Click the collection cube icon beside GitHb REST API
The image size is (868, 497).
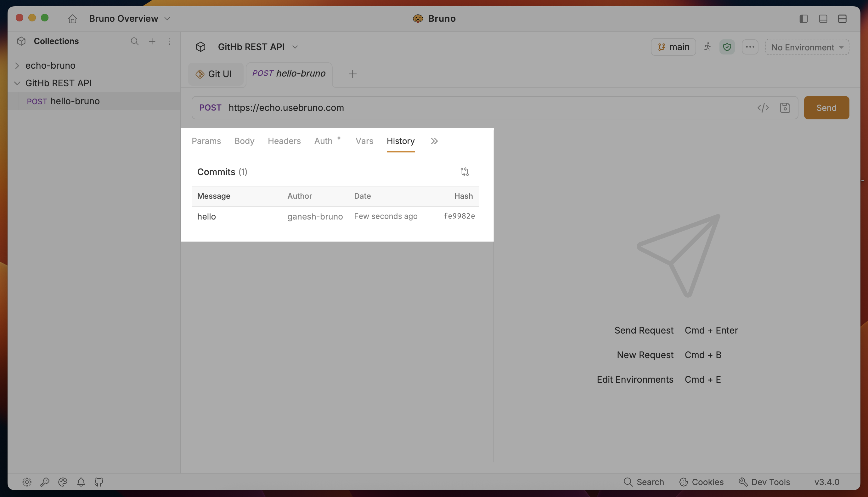pyautogui.click(x=200, y=47)
